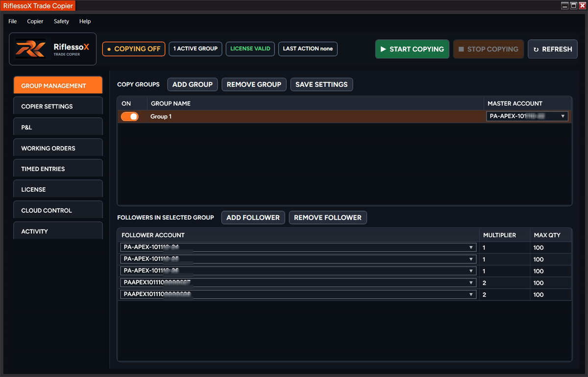Screen dimensions: 588x377
Task: Click the Remove Group button
Action: [254, 84]
